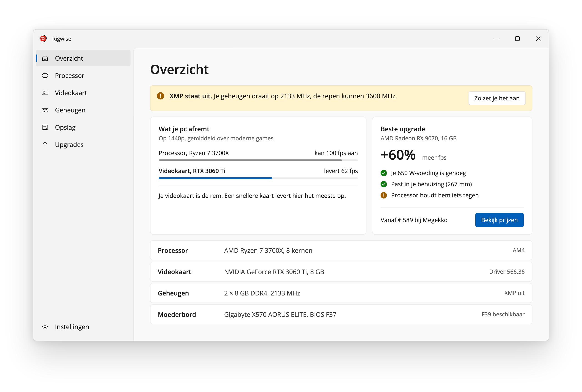Click the gear icon beside Instellingen
582x392 pixels.
coord(45,327)
